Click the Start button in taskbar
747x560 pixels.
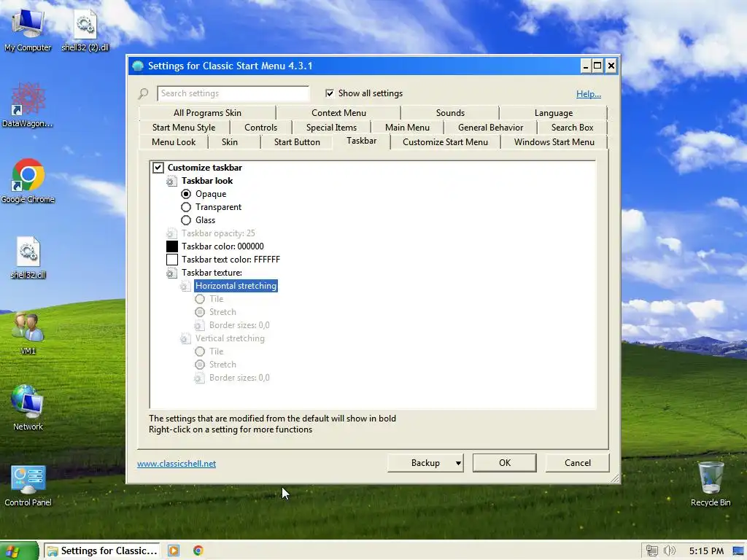19,551
